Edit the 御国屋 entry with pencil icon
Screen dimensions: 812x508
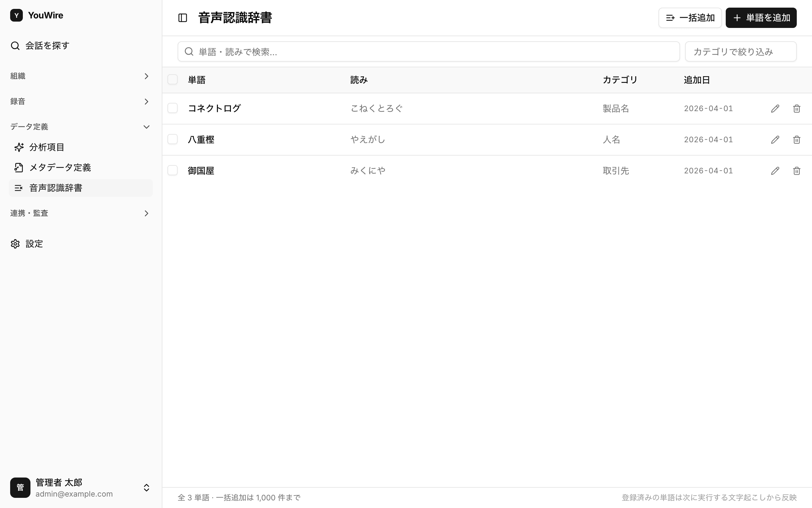(775, 171)
